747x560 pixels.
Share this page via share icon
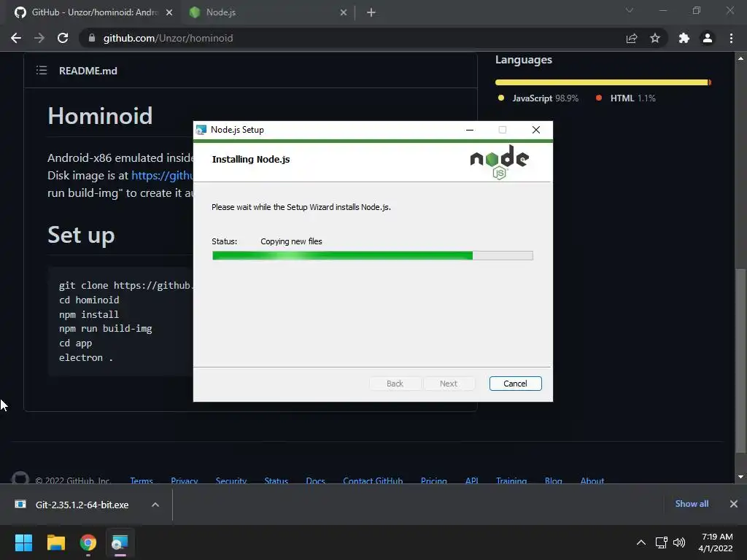[632, 38]
